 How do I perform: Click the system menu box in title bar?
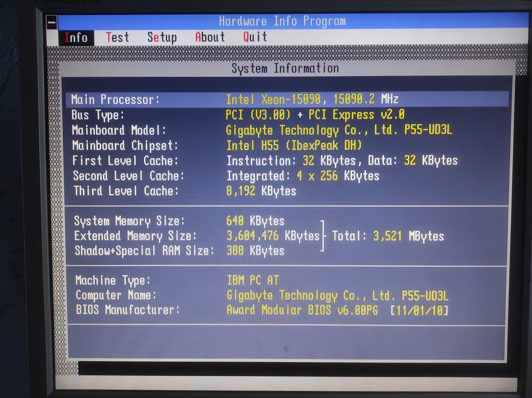[x=52, y=22]
